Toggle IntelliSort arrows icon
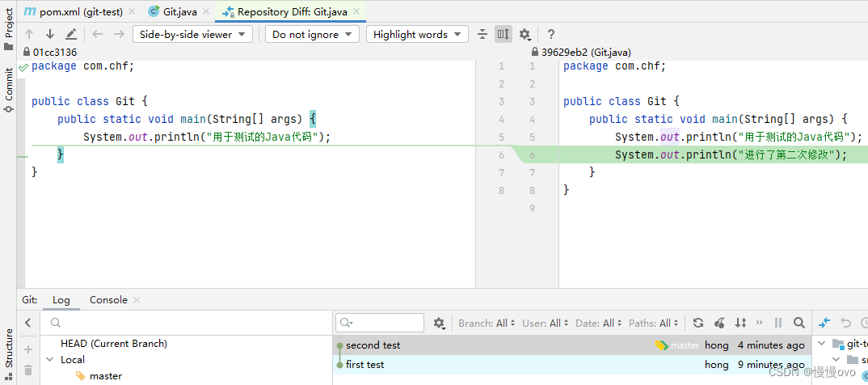The height and width of the screenshot is (385, 868). 740,323
